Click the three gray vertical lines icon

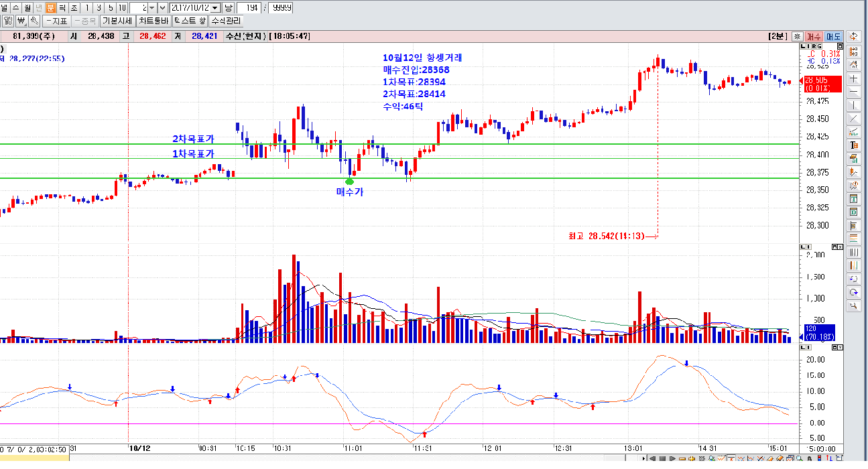click(854, 253)
